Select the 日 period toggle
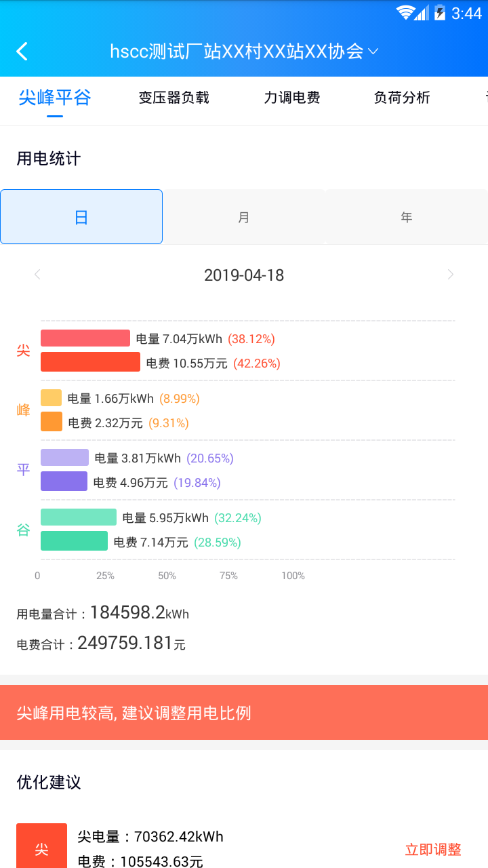Image resolution: width=488 pixels, height=868 pixels. click(81, 217)
